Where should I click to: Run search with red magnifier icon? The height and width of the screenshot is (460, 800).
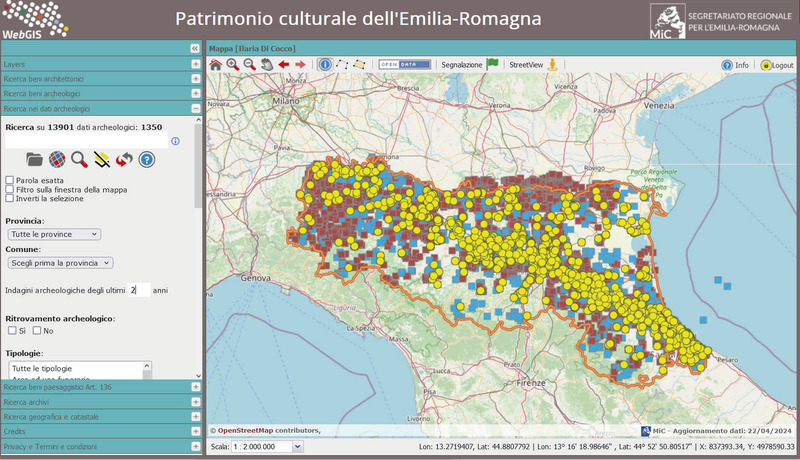(79, 159)
